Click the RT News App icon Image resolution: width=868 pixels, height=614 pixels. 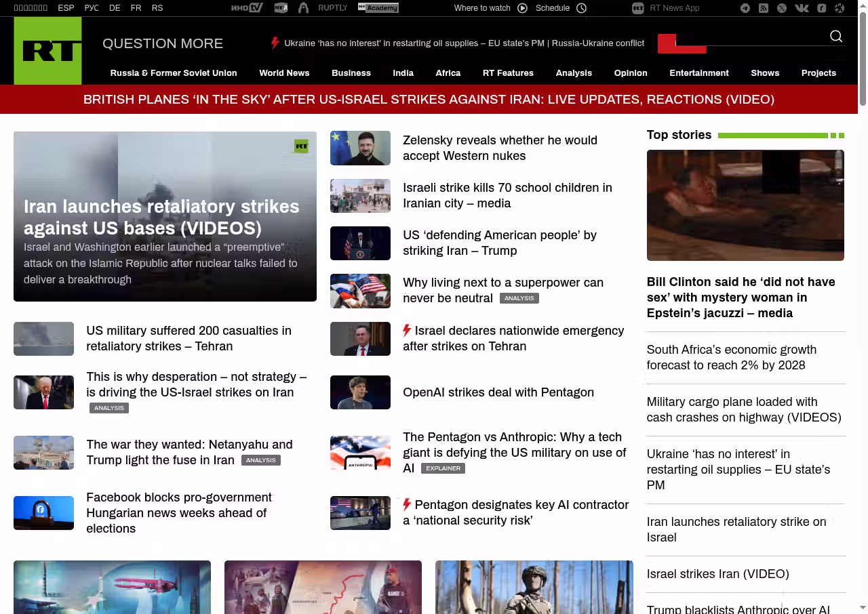[x=637, y=8]
